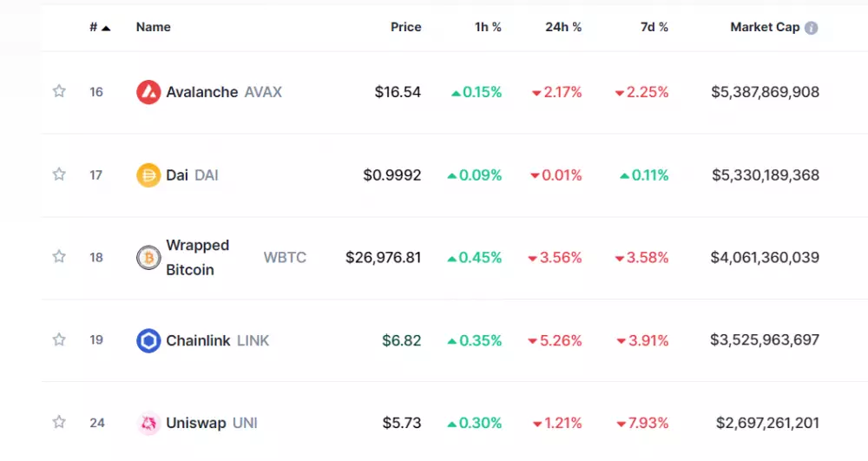This screenshot has width=868, height=461.
Task: Click the Uniswap unicorn icon
Action: coord(148,424)
